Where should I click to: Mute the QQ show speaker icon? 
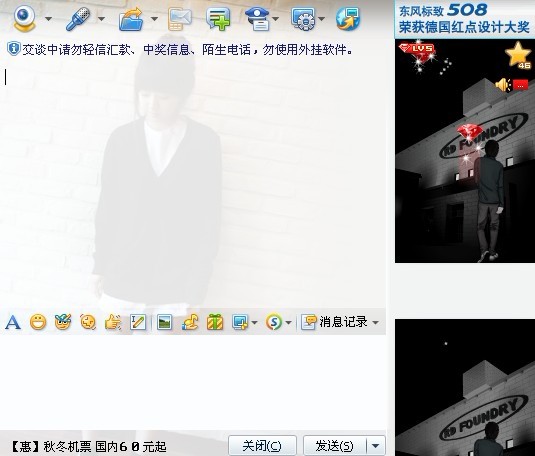pos(503,85)
